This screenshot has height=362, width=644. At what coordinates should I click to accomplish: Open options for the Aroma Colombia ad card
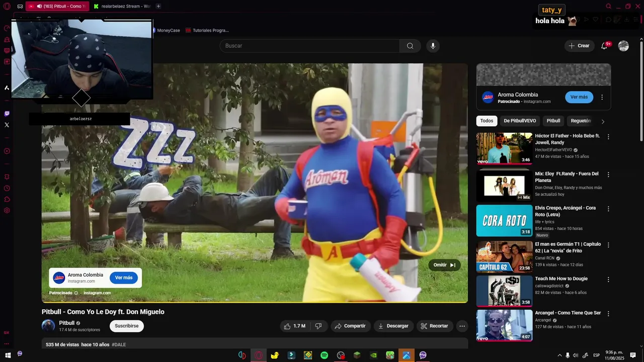pyautogui.click(x=602, y=97)
